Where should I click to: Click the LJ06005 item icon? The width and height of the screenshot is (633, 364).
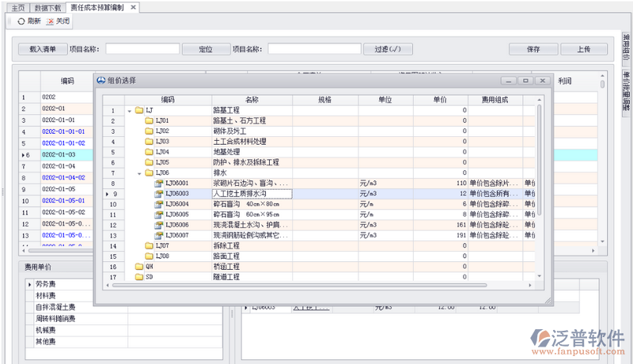pos(159,214)
